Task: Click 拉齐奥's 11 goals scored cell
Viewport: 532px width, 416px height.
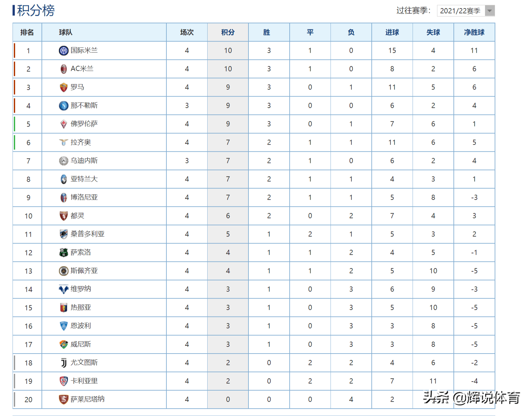Action: [392, 142]
